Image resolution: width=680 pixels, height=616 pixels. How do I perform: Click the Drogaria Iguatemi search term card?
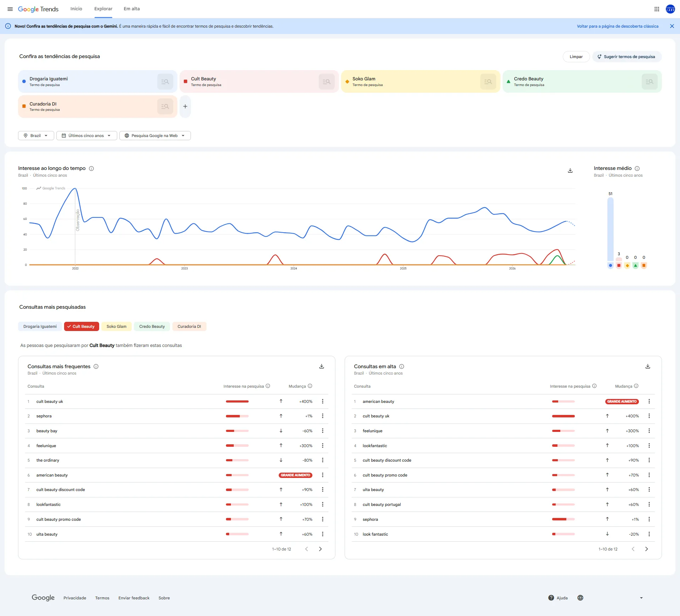pyautogui.click(x=97, y=81)
